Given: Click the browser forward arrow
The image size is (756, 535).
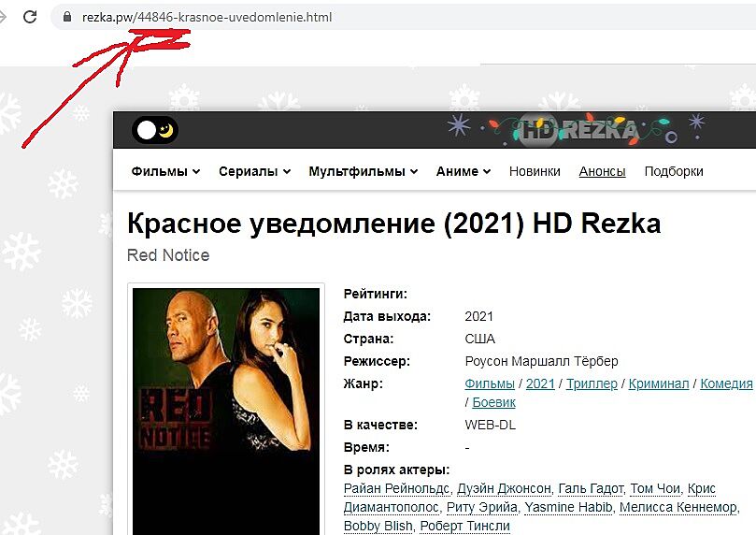Looking at the screenshot, I should 3,17.
